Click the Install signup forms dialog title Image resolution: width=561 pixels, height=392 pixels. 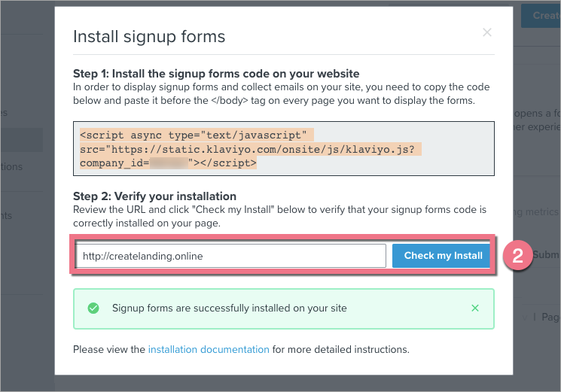pos(148,36)
